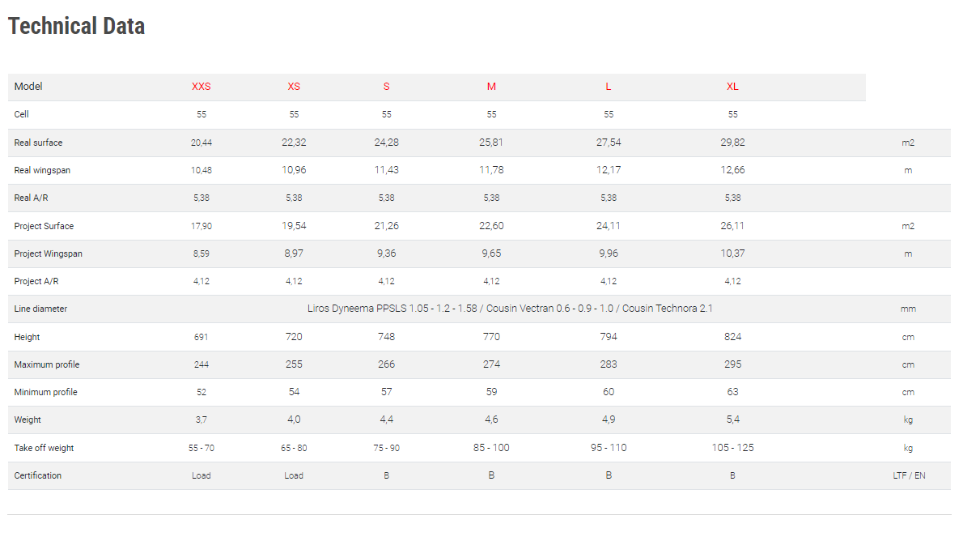Click the 691 height value for XXS

[x=202, y=337]
